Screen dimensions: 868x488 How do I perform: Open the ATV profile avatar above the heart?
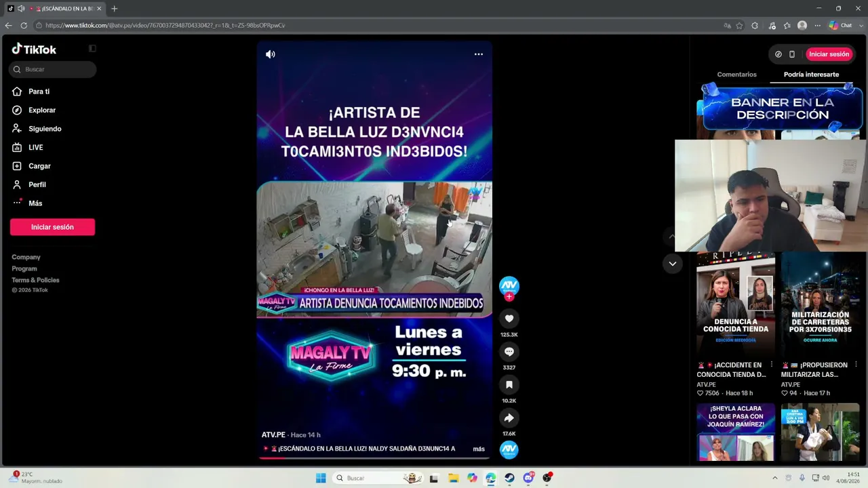click(x=509, y=285)
